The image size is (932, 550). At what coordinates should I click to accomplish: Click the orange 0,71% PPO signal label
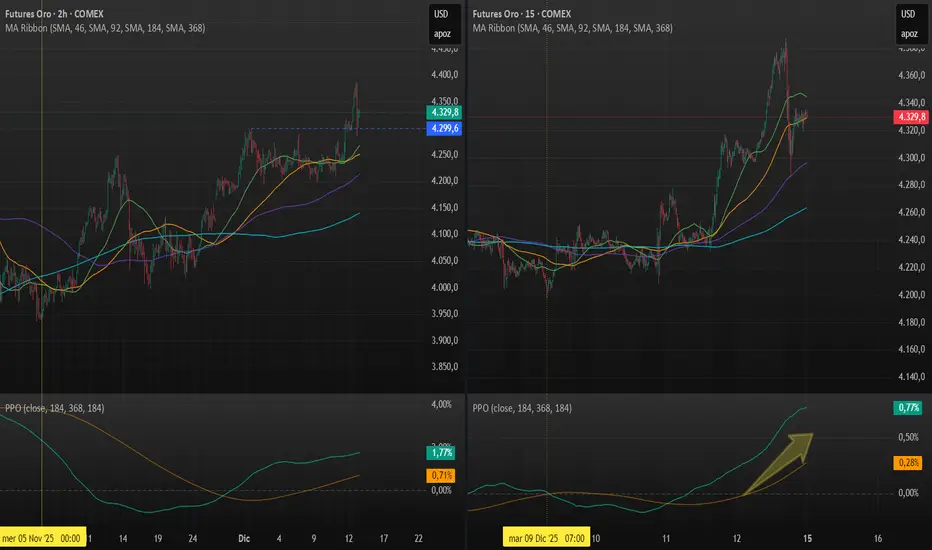pos(441,475)
